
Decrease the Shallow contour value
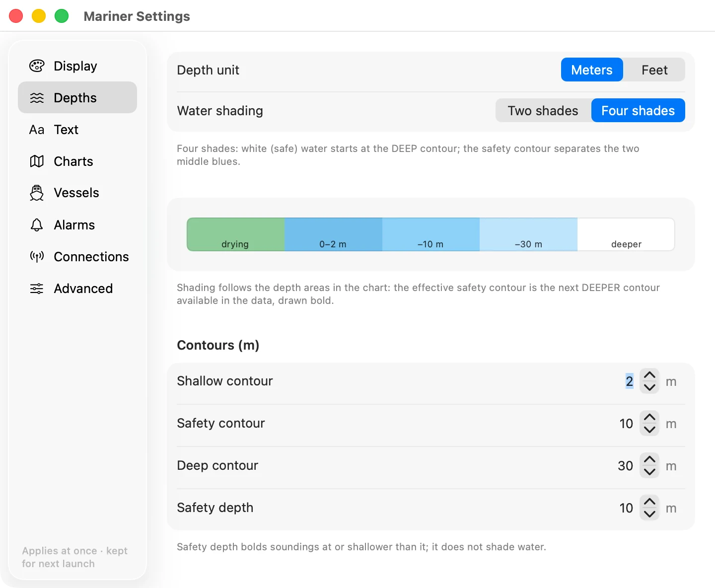point(649,387)
